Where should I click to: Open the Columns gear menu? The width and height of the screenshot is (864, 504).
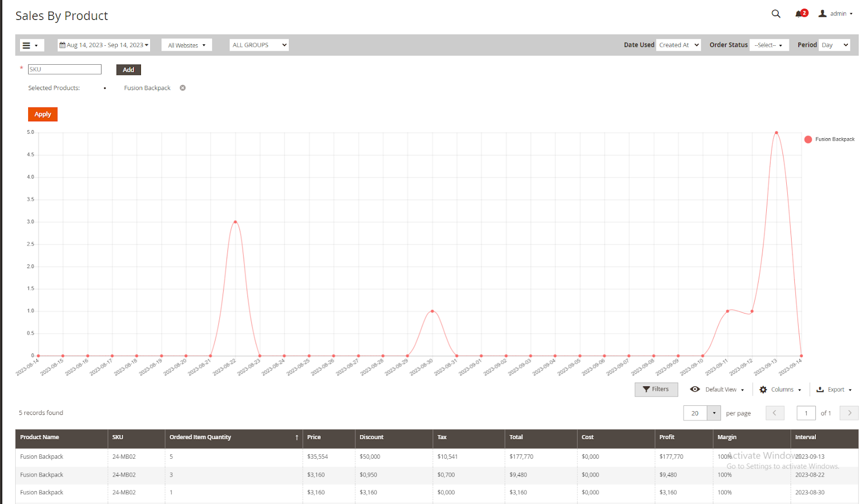[x=780, y=390]
